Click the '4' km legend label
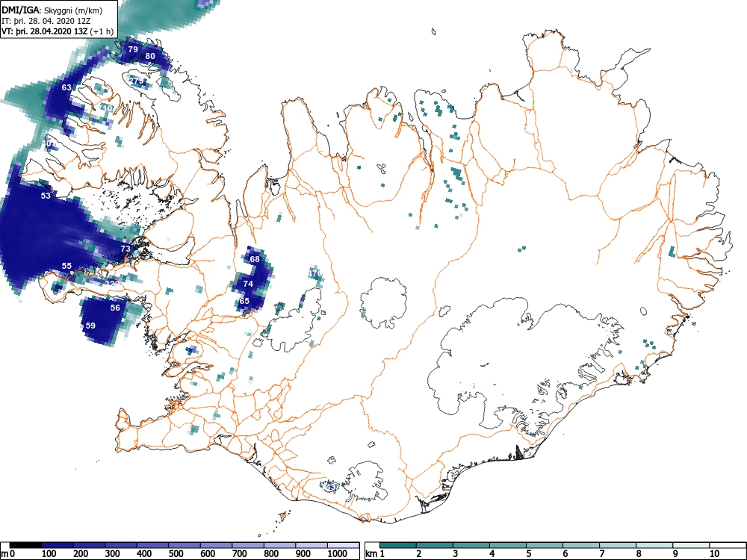Viewport: 747px width, 560px height. pyautogui.click(x=492, y=554)
